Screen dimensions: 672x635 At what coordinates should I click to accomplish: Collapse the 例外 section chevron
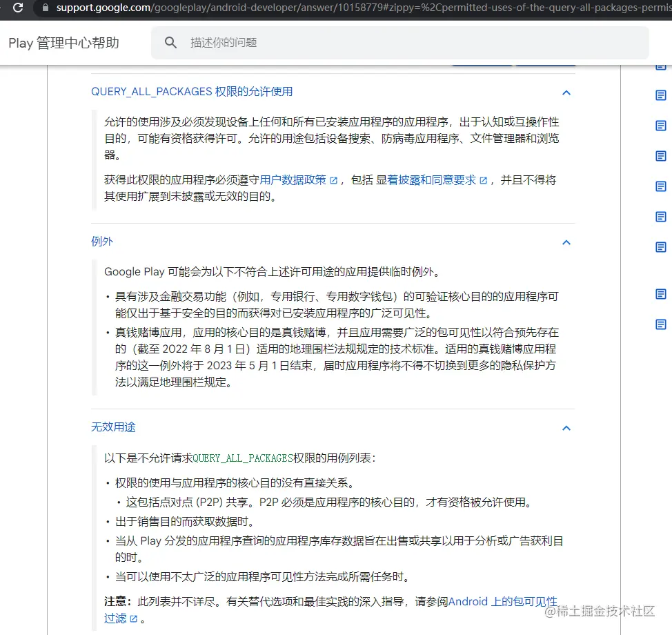[x=566, y=242]
